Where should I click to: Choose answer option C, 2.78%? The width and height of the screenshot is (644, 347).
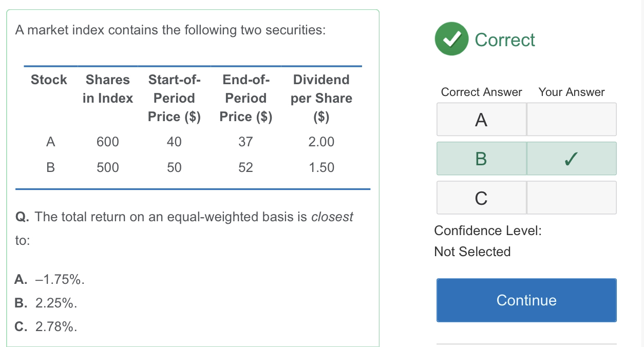point(46,326)
